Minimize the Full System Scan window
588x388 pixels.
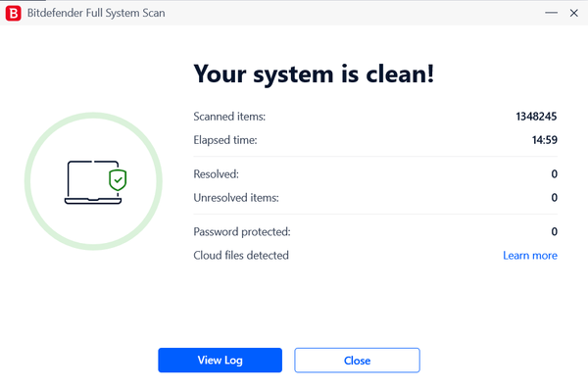pos(551,13)
